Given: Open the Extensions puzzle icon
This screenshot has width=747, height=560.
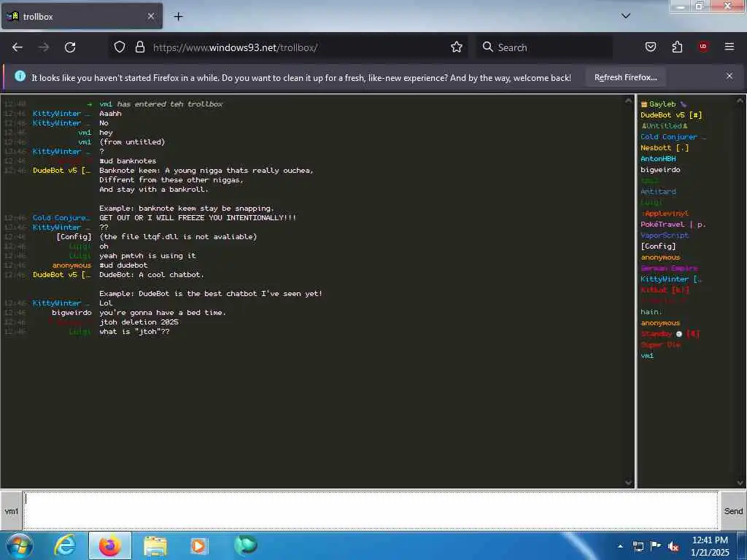Looking at the screenshot, I should coord(677,47).
